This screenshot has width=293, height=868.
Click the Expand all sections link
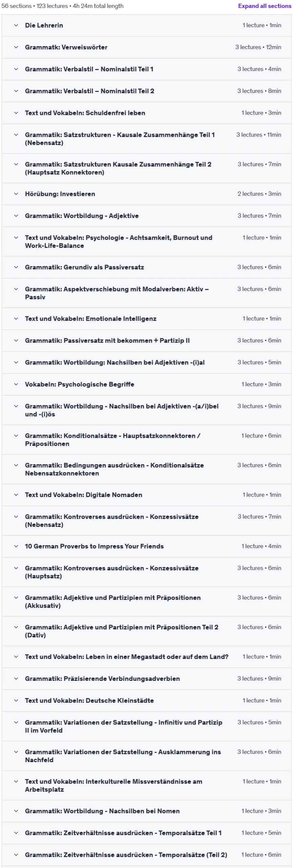click(x=264, y=6)
